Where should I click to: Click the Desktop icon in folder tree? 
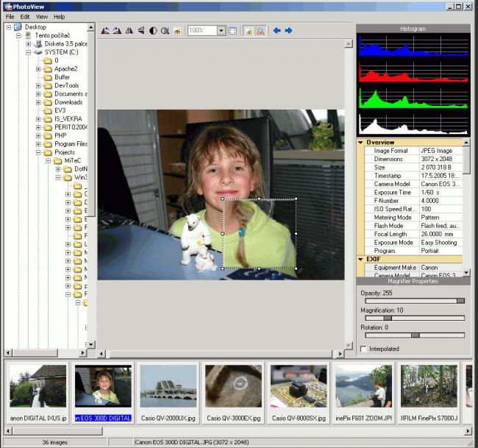(18, 27)
